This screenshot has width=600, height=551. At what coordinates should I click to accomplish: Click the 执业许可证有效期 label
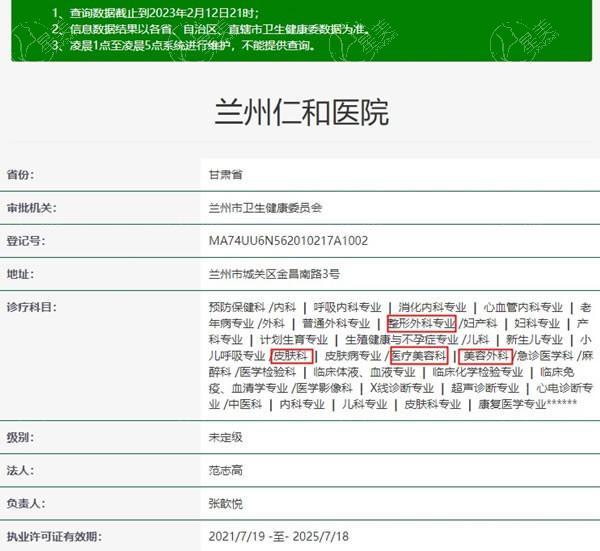[x=54, y=536]
